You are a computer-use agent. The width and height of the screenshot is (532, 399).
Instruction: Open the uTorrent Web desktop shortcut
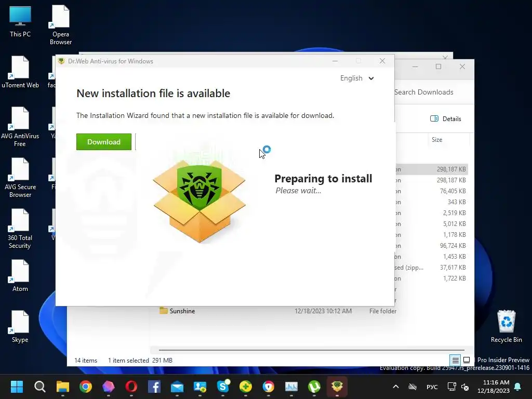(20, 72)
